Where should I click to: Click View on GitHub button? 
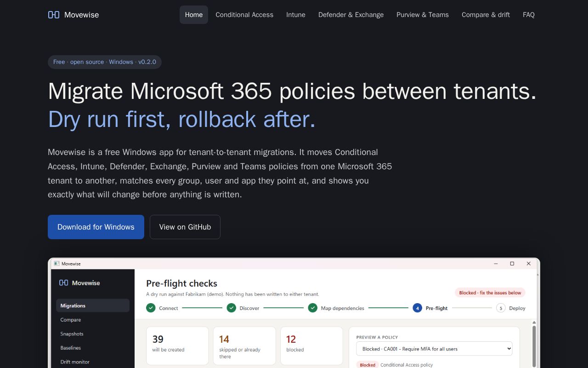point(185,227)
